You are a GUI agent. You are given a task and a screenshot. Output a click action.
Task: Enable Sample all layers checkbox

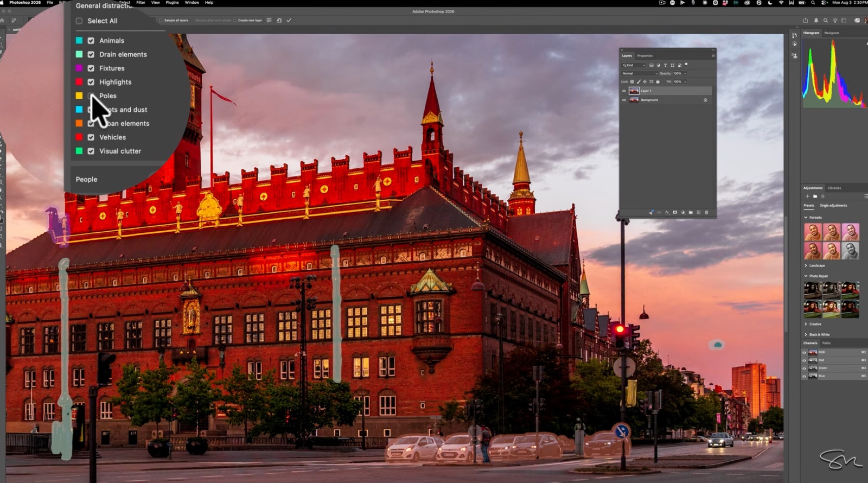tap(161, 20)
